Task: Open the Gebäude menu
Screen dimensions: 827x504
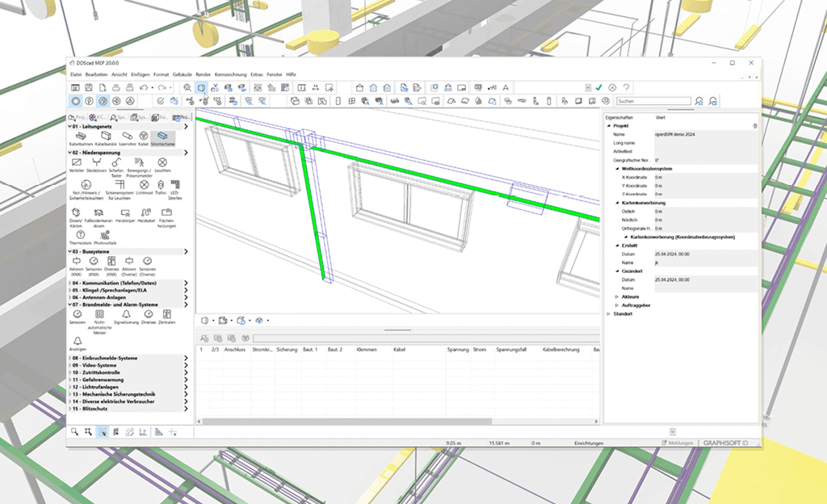Action: pyautogui.click(x=182, y=74)
